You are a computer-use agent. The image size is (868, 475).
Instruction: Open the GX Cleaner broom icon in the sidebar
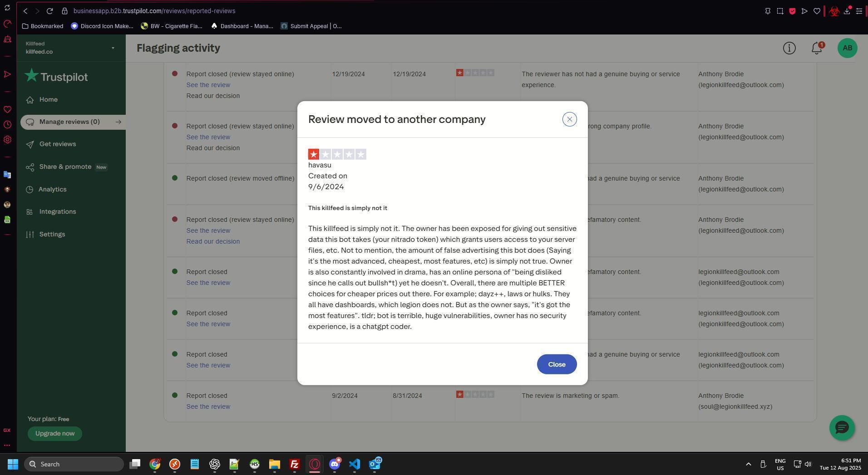click(x=7, y=39)
